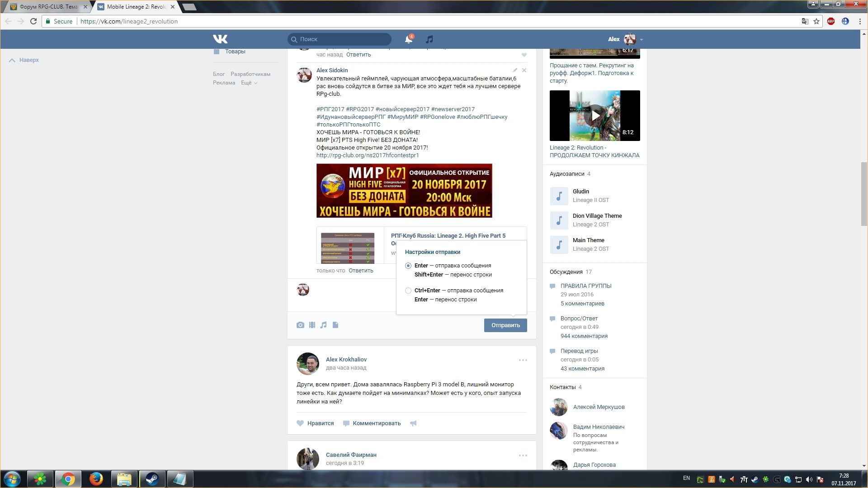Expand the Ещё dropdown in the footer links
868x488 pixels.
pyautogui.click(x=249, y=83)
